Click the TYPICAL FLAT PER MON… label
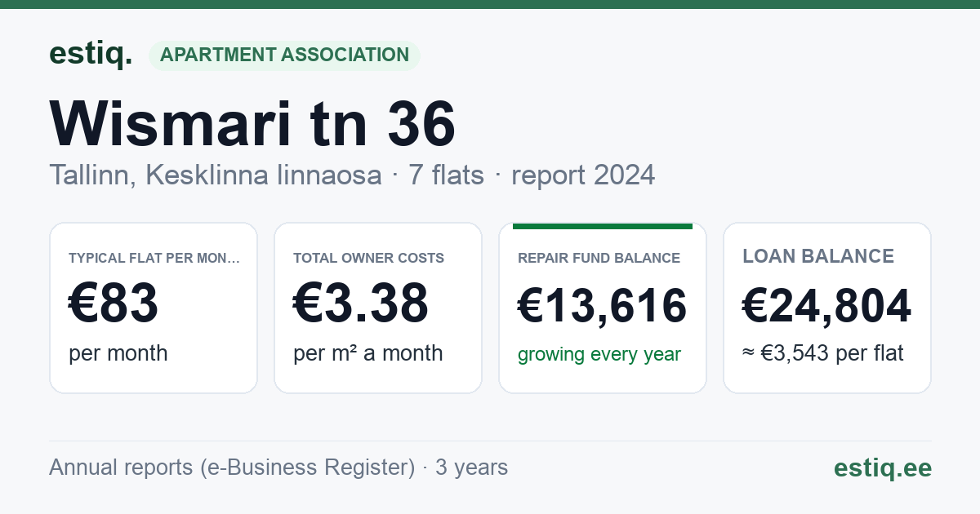This screenshot has height=514, width=980. 154,258
